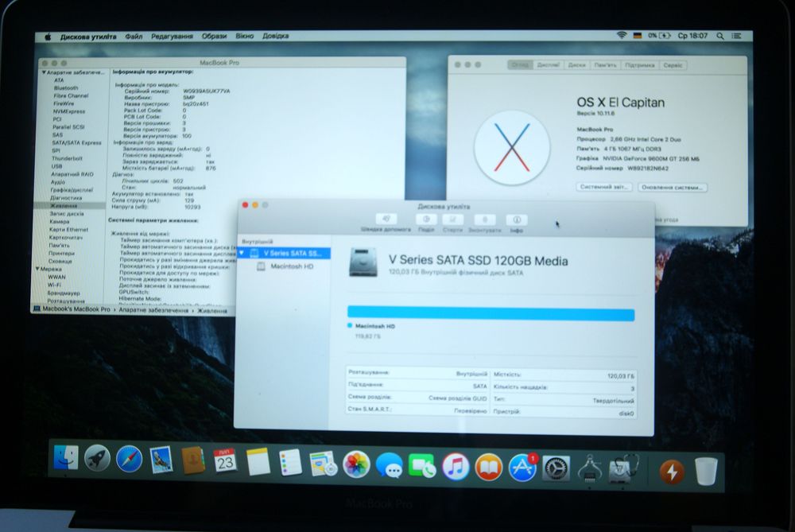Click the First Aid (Швидка допомога) toolbar icon
This screenshot has height=532, width=795.
tap(386, 219)
